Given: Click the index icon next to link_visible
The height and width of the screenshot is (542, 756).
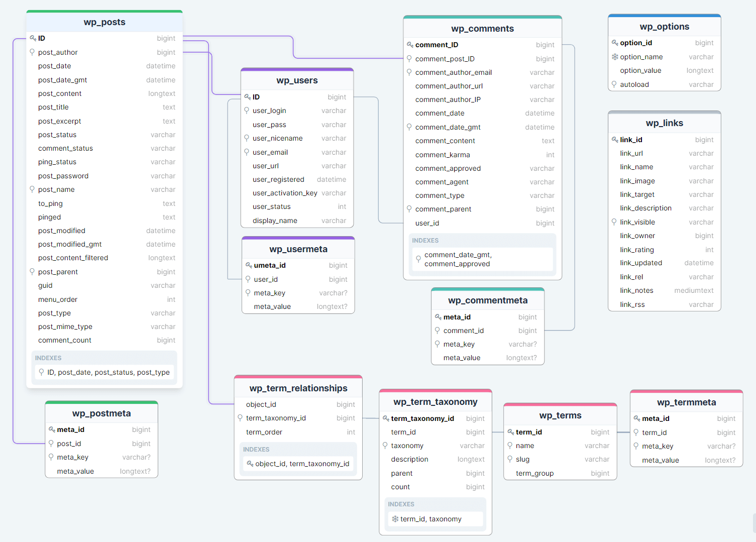Looking at the screenshot, I should pyautogui.click(x=614, y=222).
